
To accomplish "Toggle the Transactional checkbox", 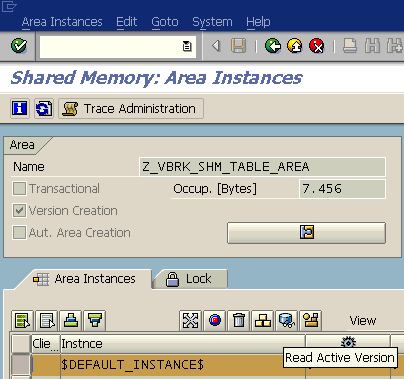I will click(x=19, y=189).
